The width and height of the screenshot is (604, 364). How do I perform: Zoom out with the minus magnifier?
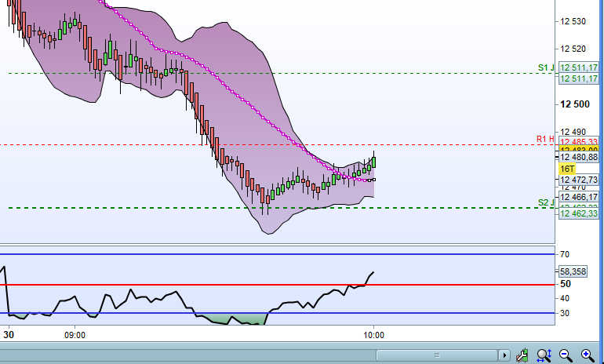(x=566, y=355)
